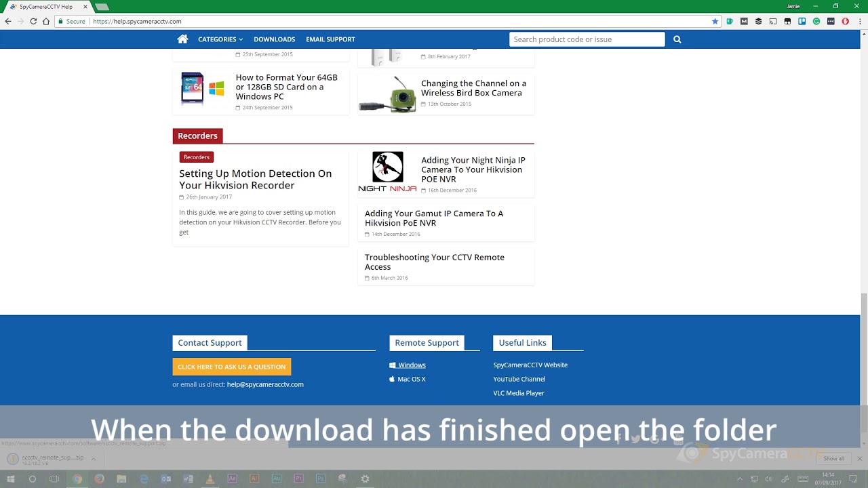The image size is (868, 488).
Task: Launch Photoshop from the taskbar
Action: point(321,479)
